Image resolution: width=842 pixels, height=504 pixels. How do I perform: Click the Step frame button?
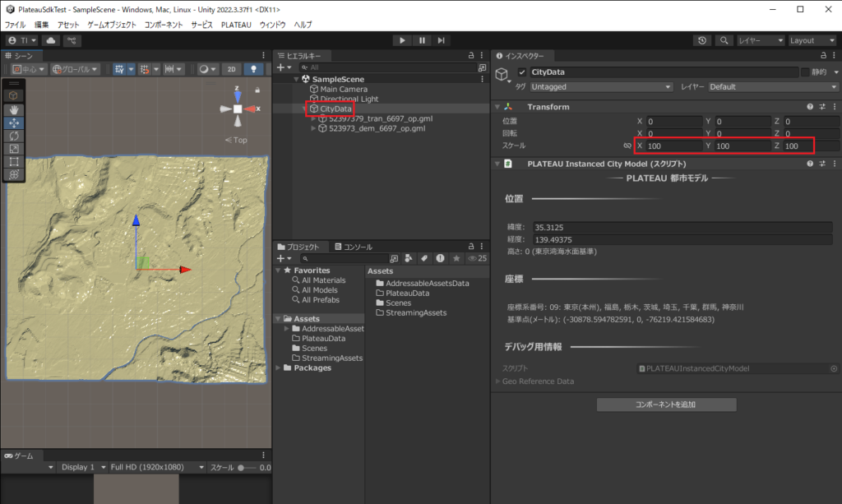[x=441, y=40]
